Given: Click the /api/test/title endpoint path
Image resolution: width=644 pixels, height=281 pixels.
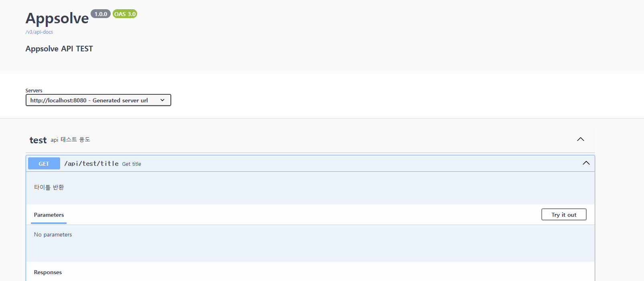Looking at the screenshot, I should 91,164.
